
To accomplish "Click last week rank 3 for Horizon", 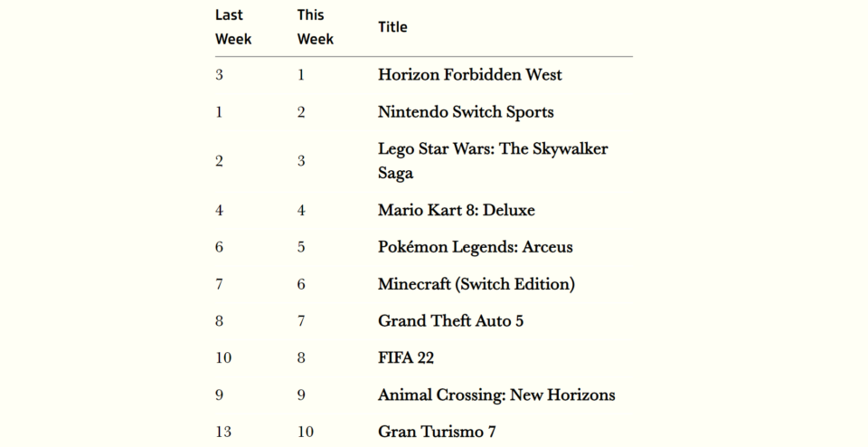I will coord(219,75).
